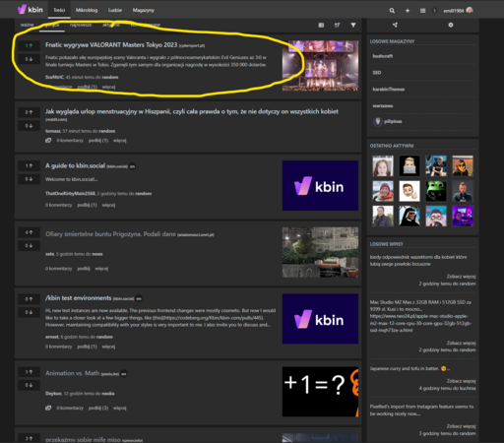This screenshot has height=443, width=504.
Task: Expand więcej on A guide to kbin.social
Action: pyautogui.click(x=108, y=205)
